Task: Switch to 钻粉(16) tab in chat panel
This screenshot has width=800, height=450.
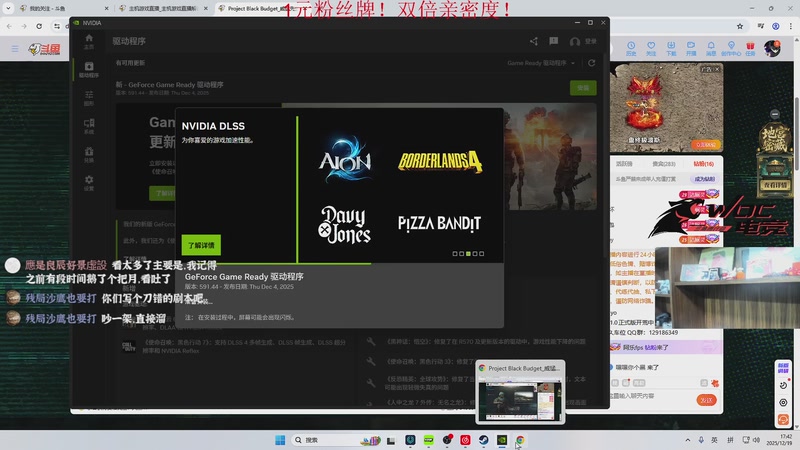Action: [x=704, y=164]
